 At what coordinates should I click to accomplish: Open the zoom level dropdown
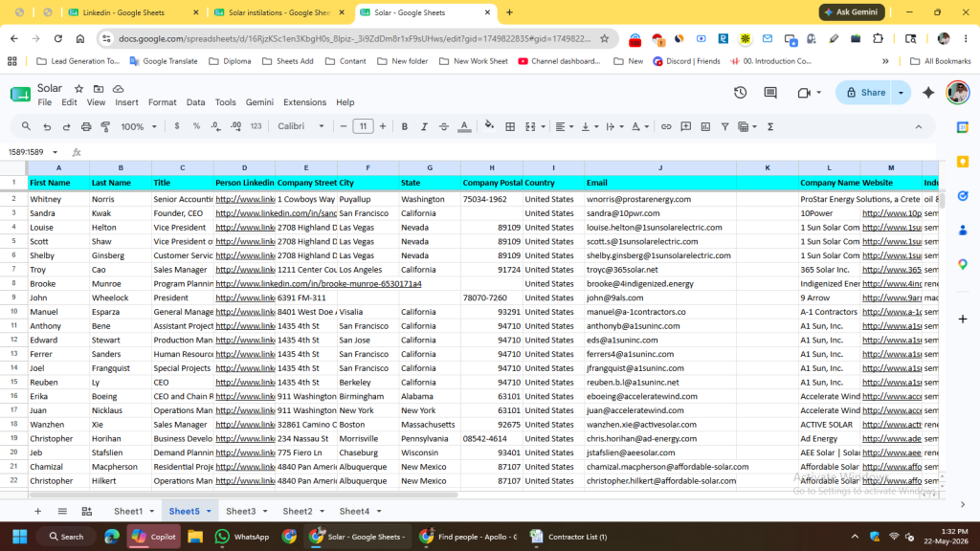tap(139, 127)
